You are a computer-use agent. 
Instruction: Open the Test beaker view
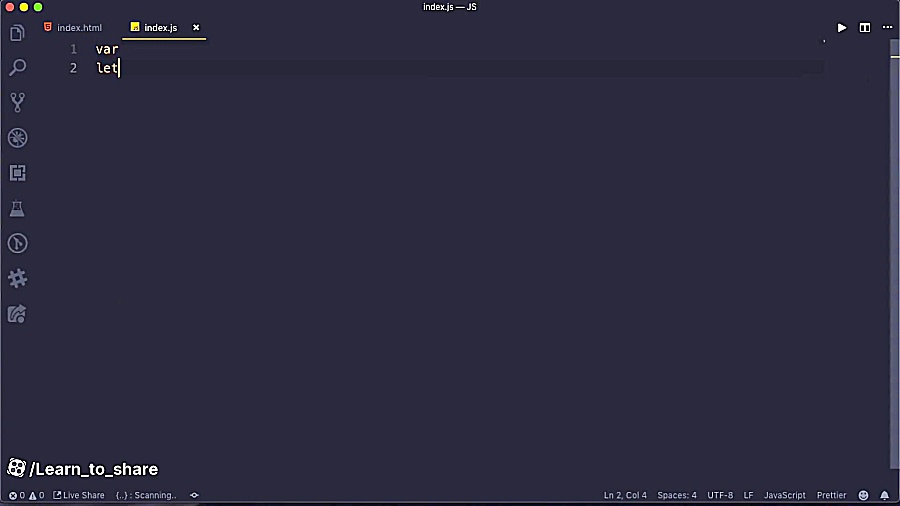click(x=17, y=208)
